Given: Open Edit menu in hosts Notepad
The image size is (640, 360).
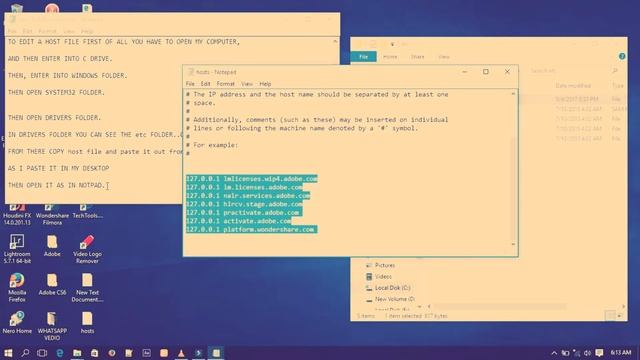Looking at the screenshot, I should click(205, 84).
